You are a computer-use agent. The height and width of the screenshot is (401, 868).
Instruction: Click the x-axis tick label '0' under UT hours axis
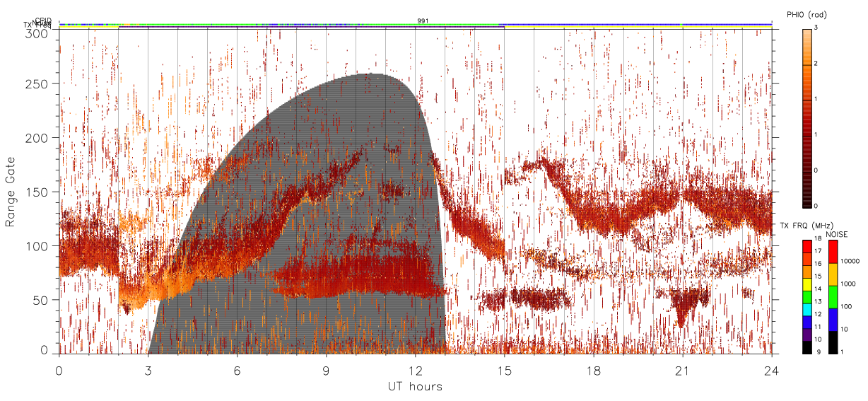(x=59, y=370)
